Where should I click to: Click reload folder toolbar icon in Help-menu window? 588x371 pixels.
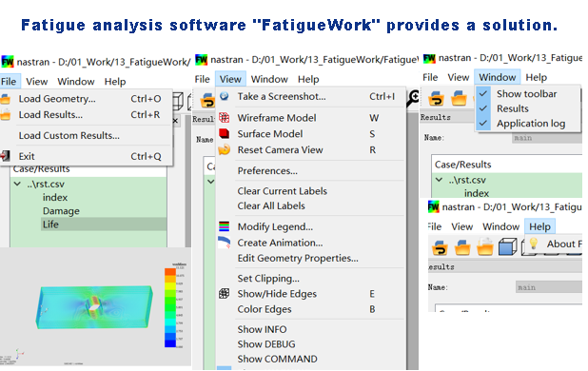coord(440,247)
